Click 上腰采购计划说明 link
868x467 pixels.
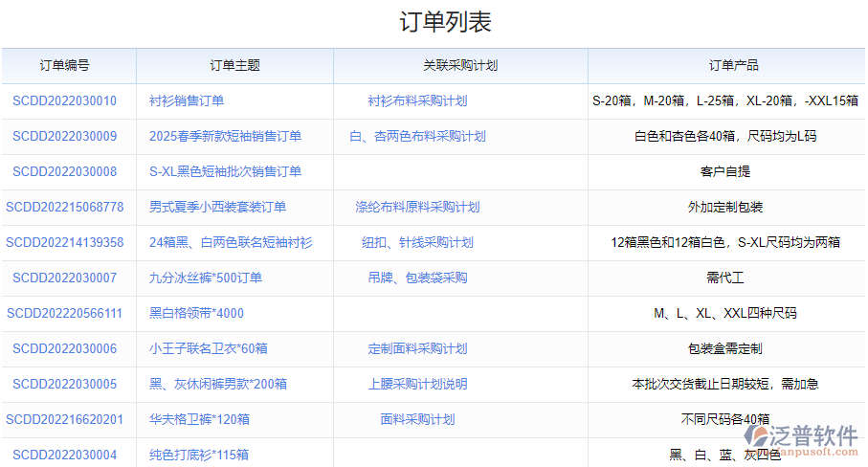[417, 384]
